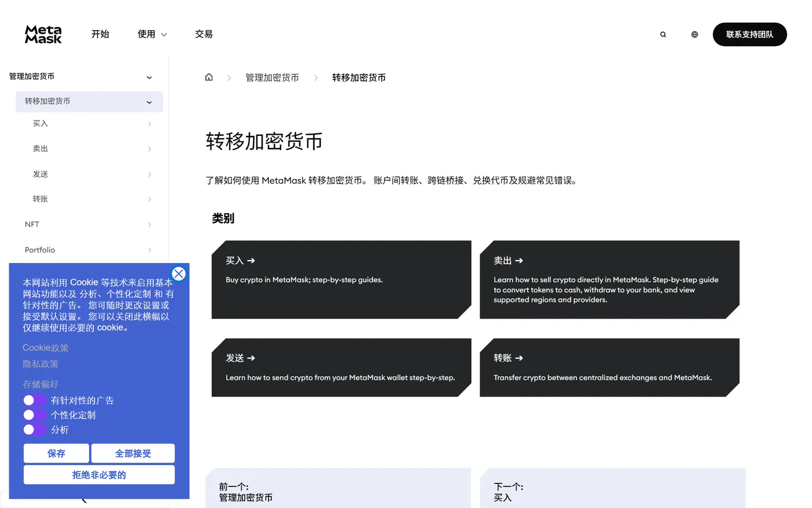Close the cookie banner with X icon
The height and width of the screenshot is (508, 812).
[179, 273]
